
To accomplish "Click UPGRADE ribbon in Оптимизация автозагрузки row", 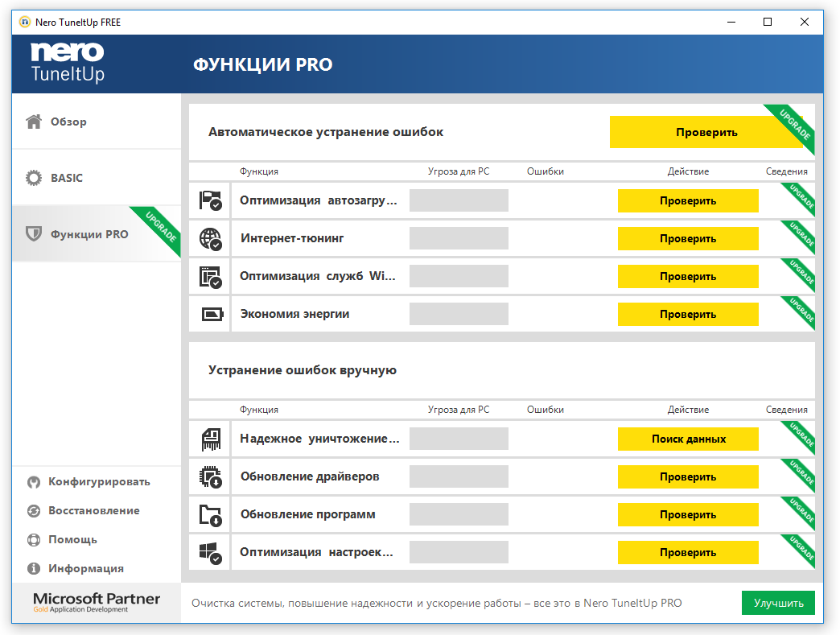I will pos(801,197).
